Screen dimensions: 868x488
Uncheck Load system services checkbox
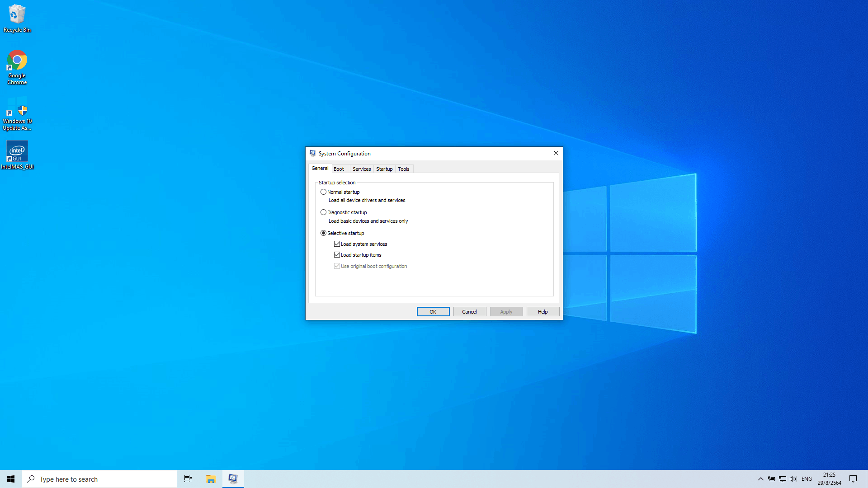coord(337,244)
